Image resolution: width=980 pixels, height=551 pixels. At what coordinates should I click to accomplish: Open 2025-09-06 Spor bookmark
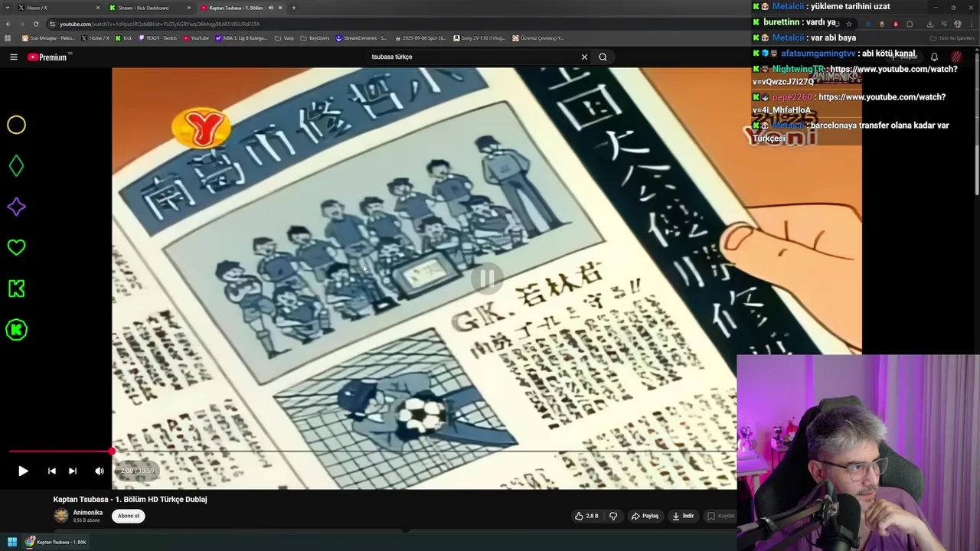(x=420, y=37)
